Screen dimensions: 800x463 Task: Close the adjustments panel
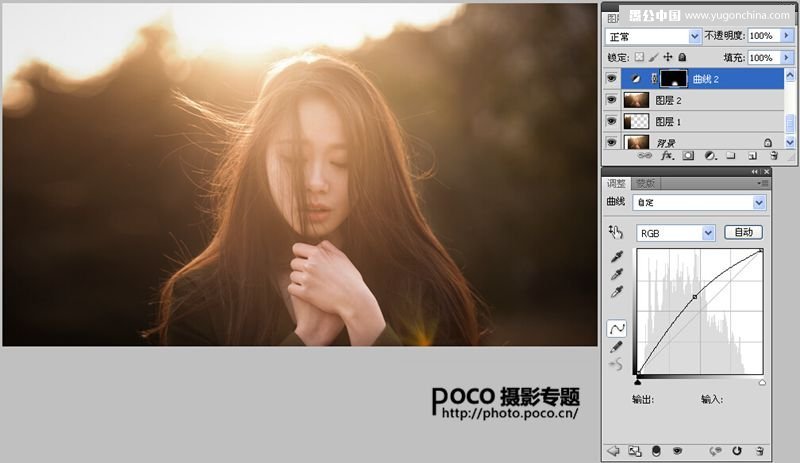766,172
